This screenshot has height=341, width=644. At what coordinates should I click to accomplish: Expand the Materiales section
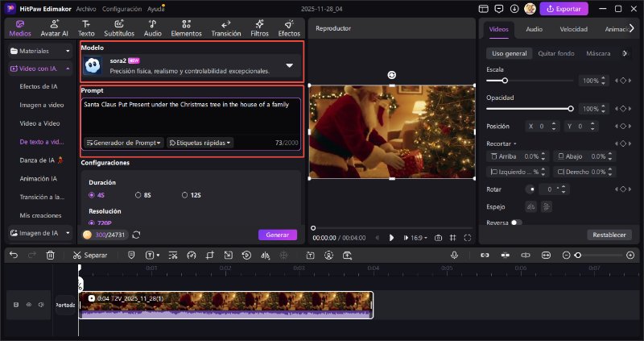[39, 51]
